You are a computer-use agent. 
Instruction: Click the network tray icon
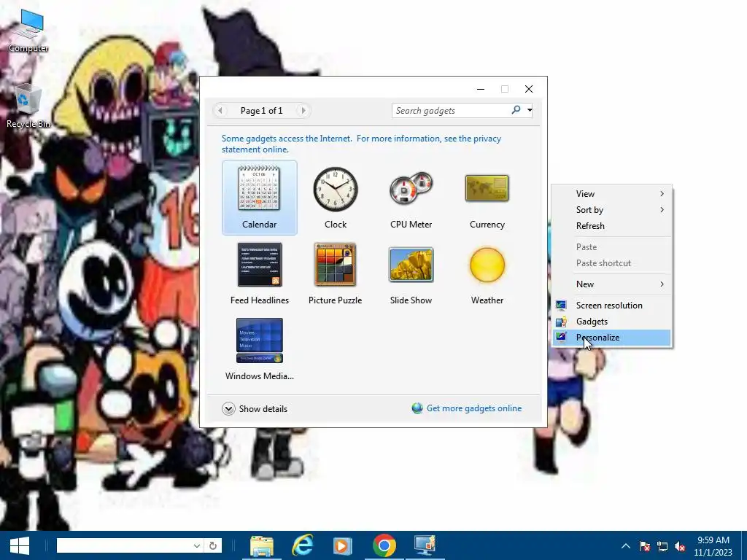coord(662,546)
